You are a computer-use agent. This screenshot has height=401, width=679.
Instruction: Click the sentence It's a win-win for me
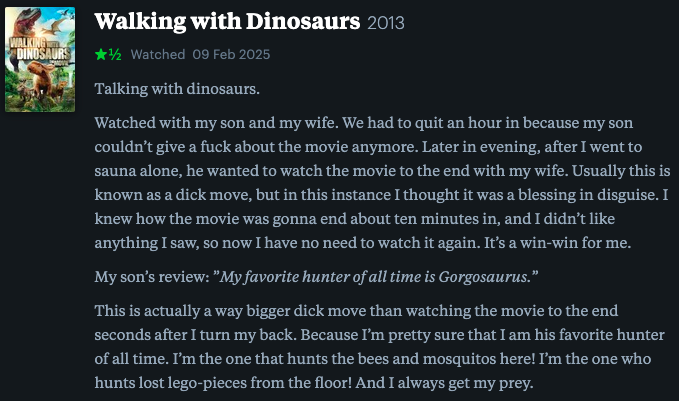(x=557, y=243)
